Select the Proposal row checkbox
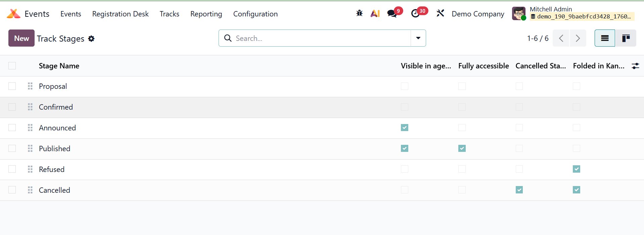 click(12, 86)
